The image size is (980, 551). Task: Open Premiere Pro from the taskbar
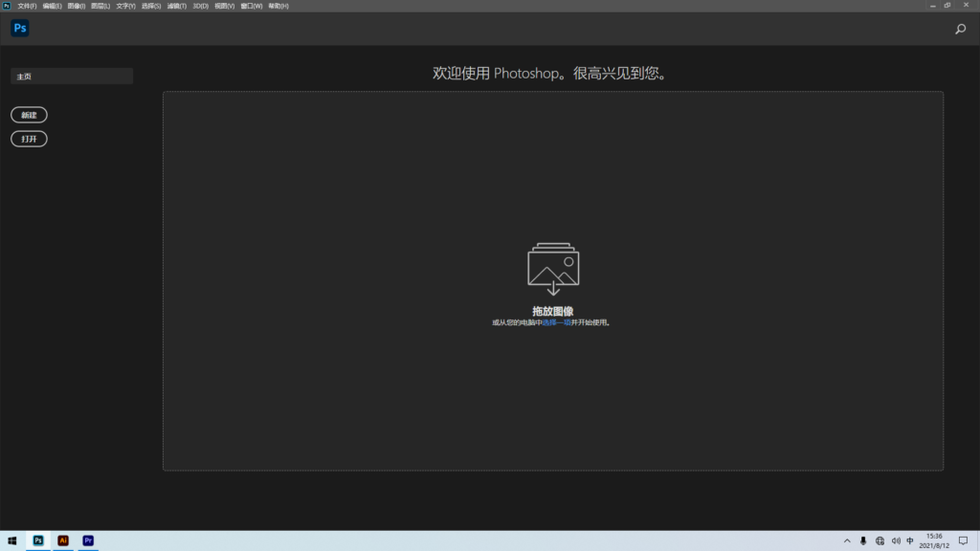[88, 541]
